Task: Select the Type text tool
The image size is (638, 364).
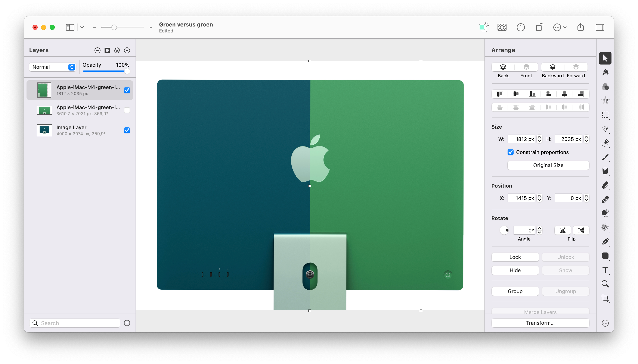Action: [x=605, y=270]
